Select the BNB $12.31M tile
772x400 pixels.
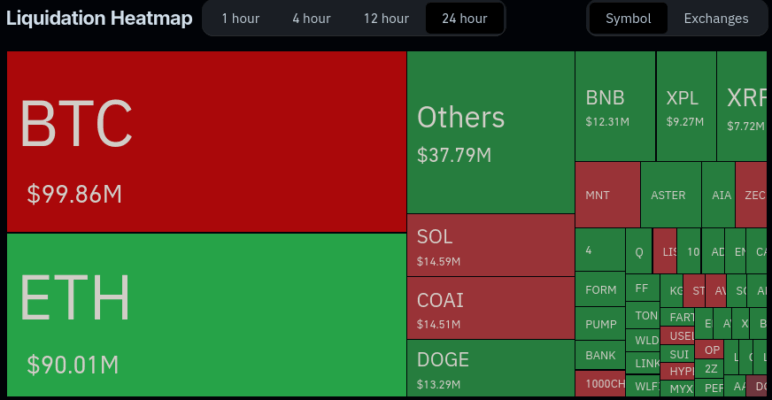(x=615, y=106)
